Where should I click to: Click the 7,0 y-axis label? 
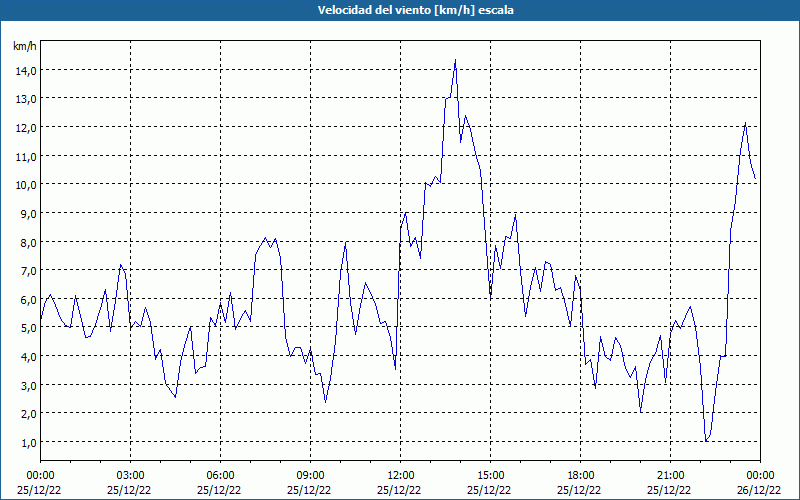[x=29, y=271]
